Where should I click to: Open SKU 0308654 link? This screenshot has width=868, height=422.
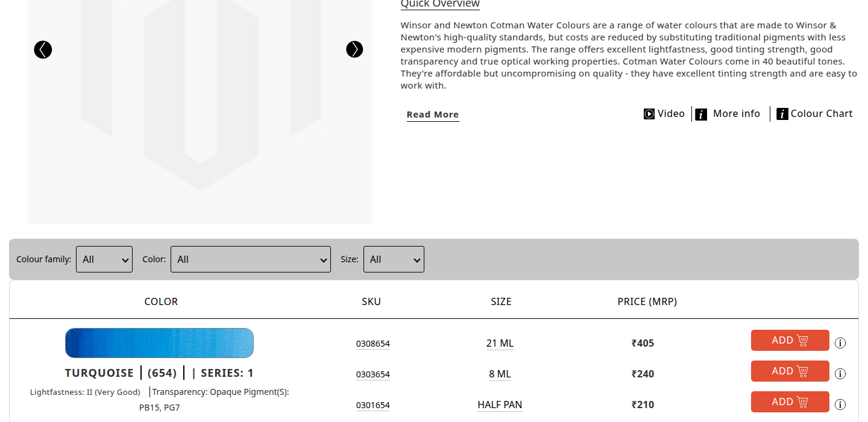(373, 344)
